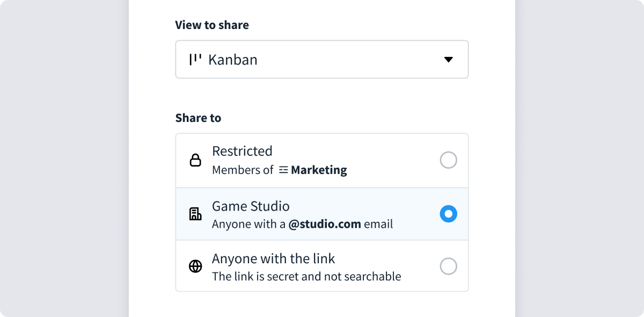Click the Share to heading
Viewport: 644px width, 317px height.
coord(198,118)
